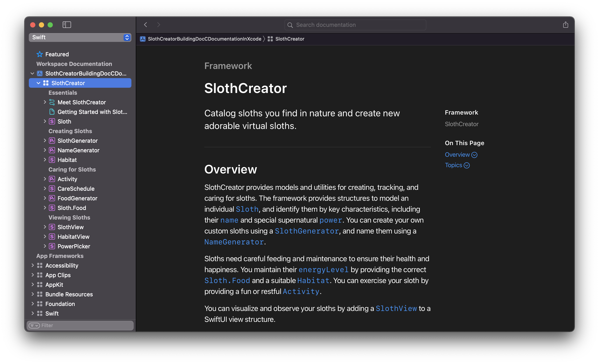
Task: Click the filter options icon in the Filter field
Action: coord(34,326)
